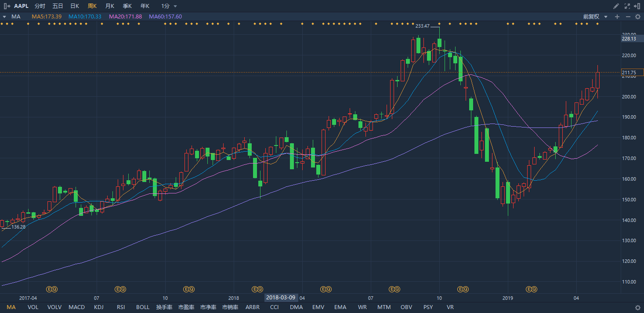The image size is (644, 313).
Task: Open MA indicator settings gear
Action: 638,17
